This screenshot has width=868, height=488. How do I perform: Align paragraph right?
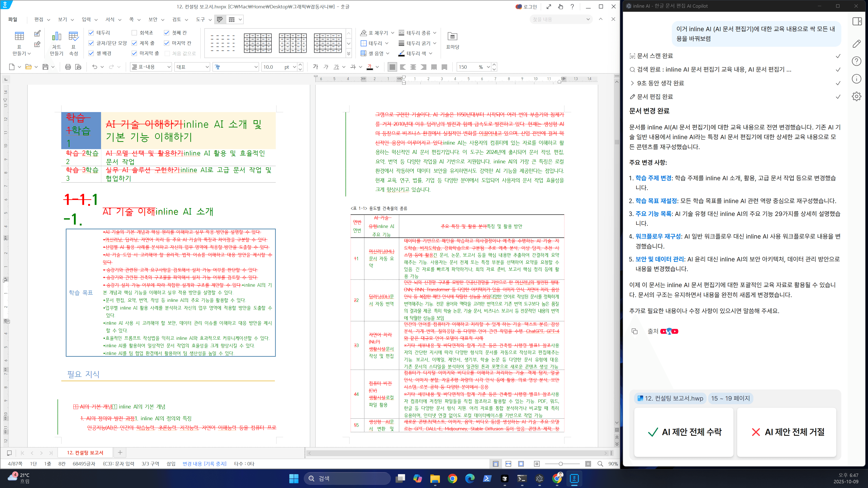tap(424, 67)
